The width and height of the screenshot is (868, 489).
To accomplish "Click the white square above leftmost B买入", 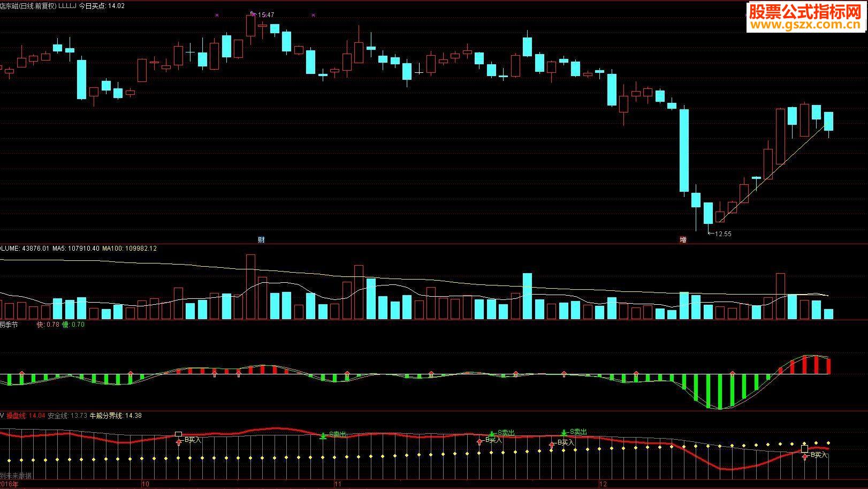I will tap(179, 434).
